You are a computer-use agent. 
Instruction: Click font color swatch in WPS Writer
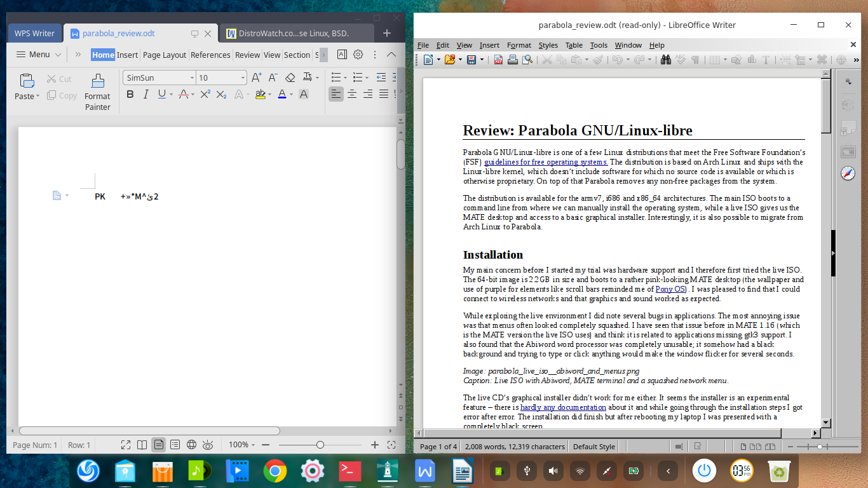point(282,94)
